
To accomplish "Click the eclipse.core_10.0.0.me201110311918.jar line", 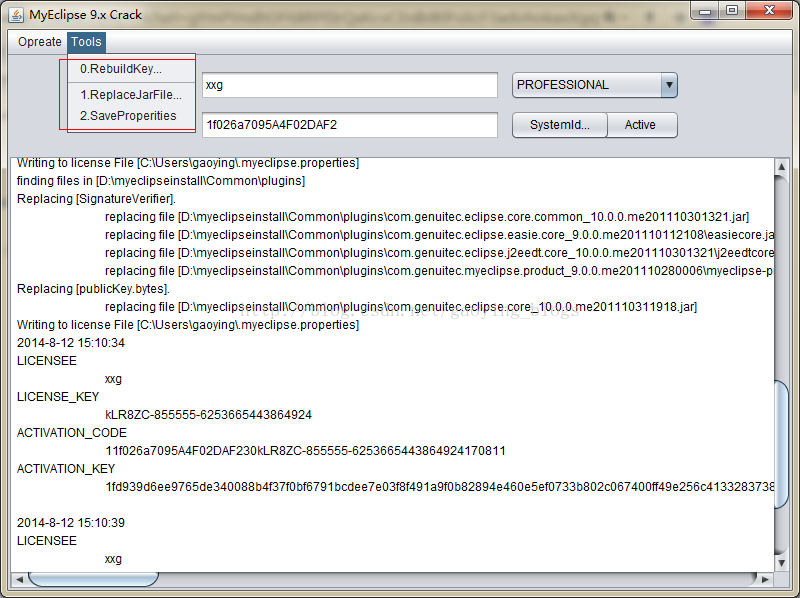I will point(401,307).
